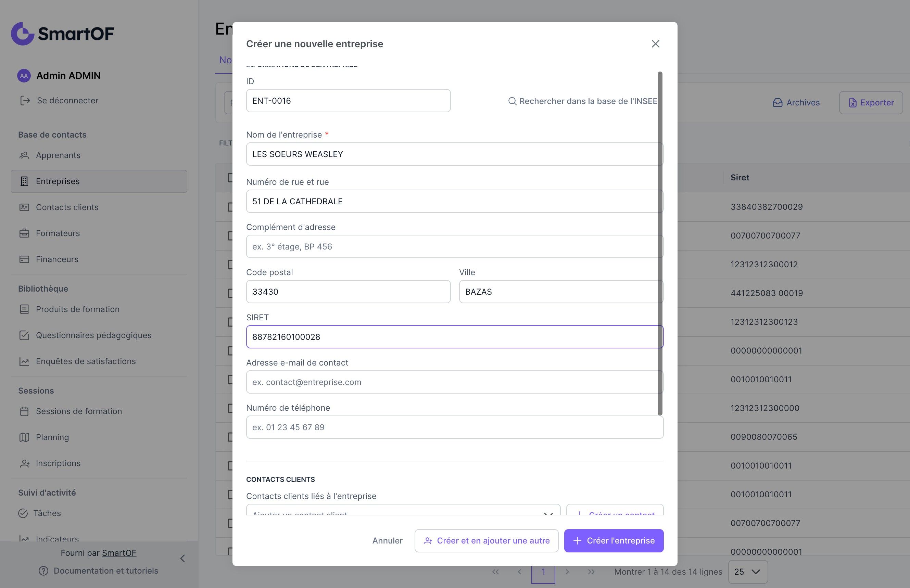Click the SmartOF logo icon
This screenshot has width=910, height=588.
23,34
